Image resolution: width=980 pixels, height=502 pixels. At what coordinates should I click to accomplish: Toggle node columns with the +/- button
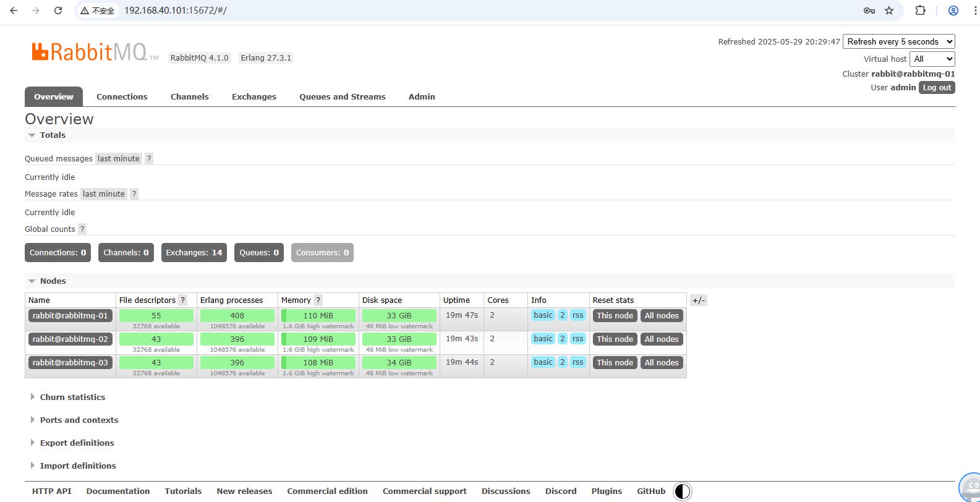(x=698, y=300)
